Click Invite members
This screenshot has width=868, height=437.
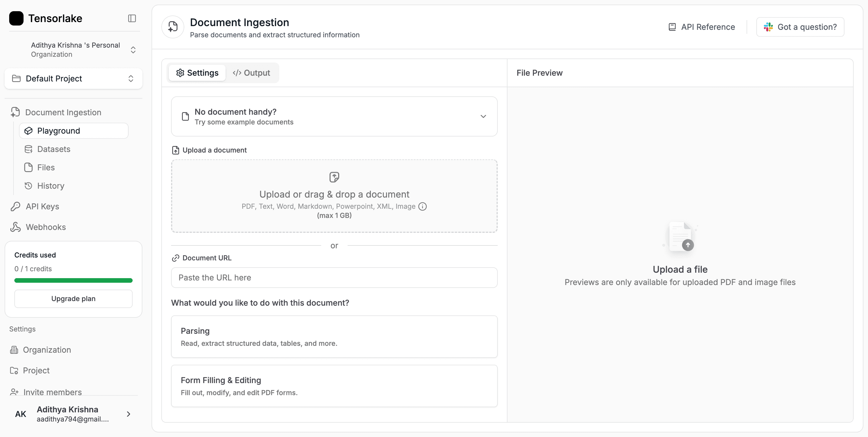tap(52, 392)
